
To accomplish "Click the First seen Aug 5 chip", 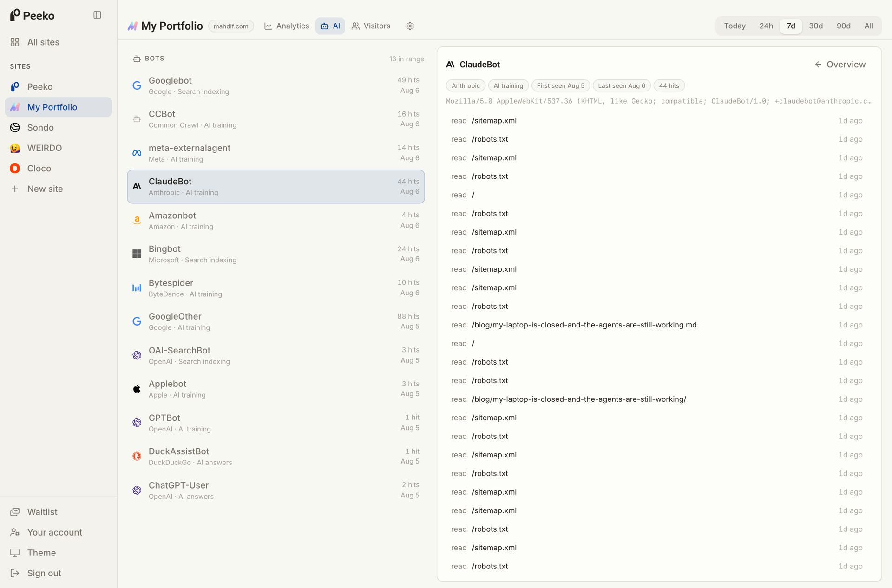I will click(561, 85).
